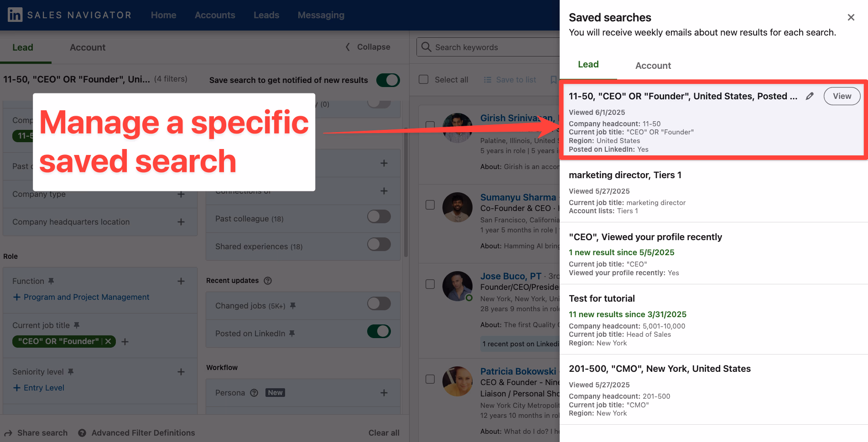The height and width of the screenshot is (442, 868).
Task: Click the '1 recent post on LinkedIn' tag
Action: [520, 344]
